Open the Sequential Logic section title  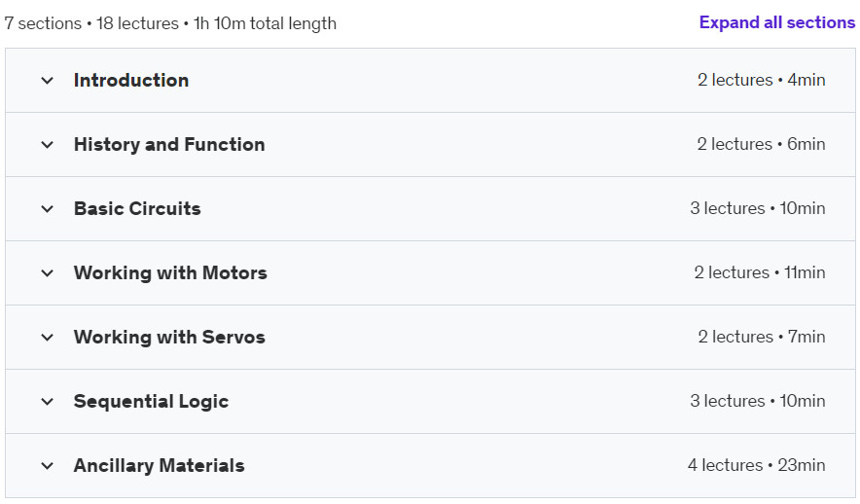point(151,402)
